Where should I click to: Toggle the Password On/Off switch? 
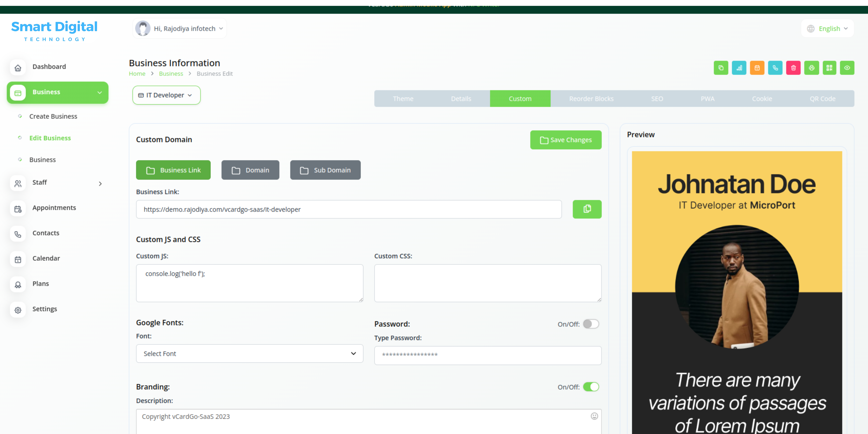(x=591, y=324)
